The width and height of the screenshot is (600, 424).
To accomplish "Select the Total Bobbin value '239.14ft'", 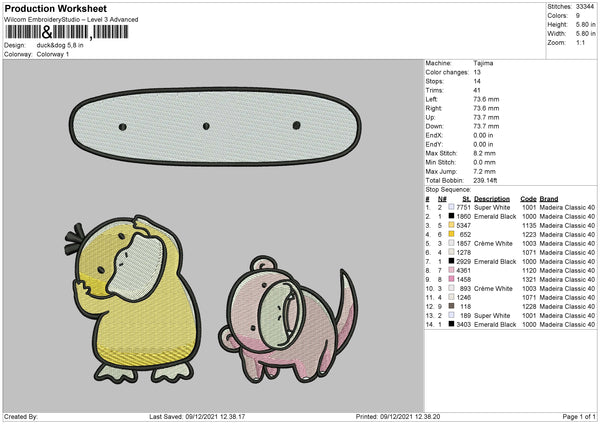I will pyautogui.click(x=485, y=180).
